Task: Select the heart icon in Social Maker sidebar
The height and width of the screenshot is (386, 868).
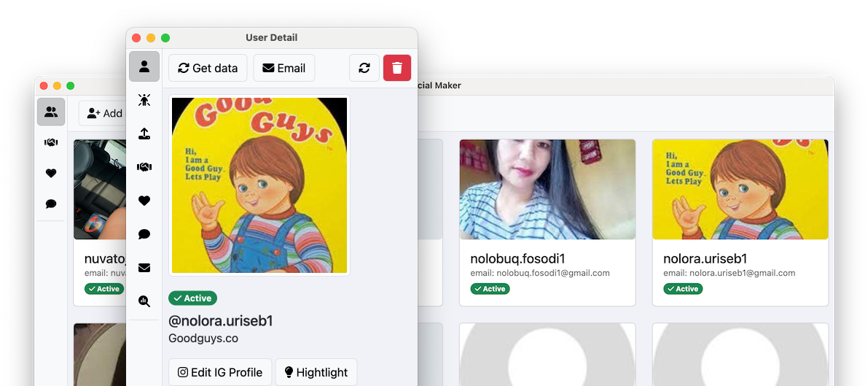Action: [51, 173]
